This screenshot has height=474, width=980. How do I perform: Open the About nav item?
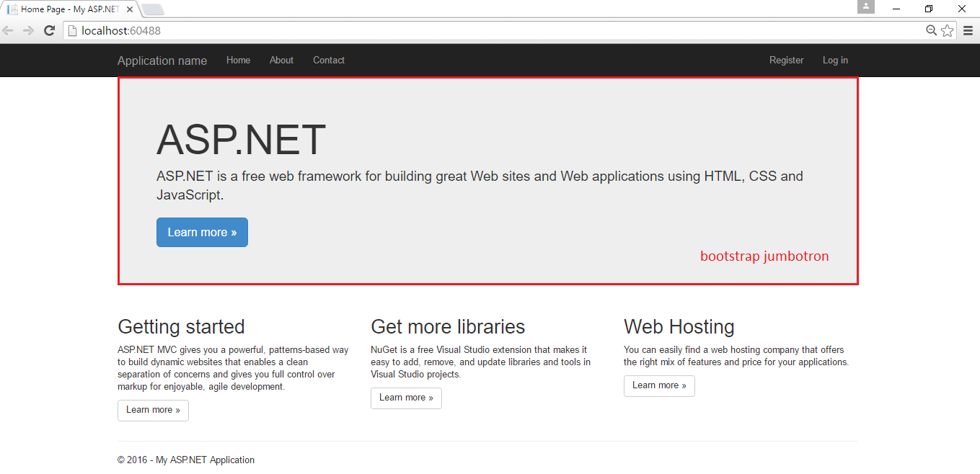click(281, 61)
